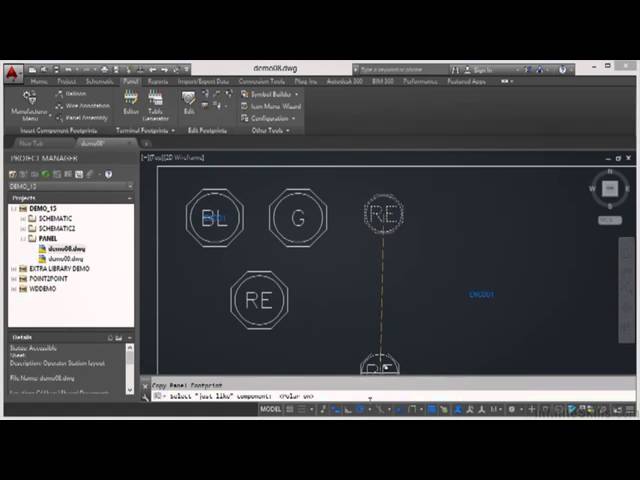Image resolution: width=640 pixels, height=480 pixels.
Task: Open the customization menu in status bar
Action: pyautogui.click(x=630, y=409)
